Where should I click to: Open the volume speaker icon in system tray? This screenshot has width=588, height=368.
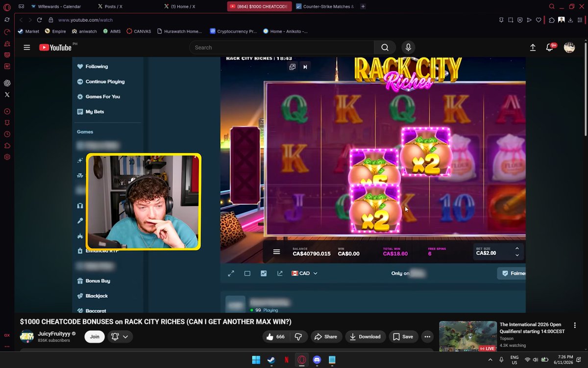(x=535, y=360)
